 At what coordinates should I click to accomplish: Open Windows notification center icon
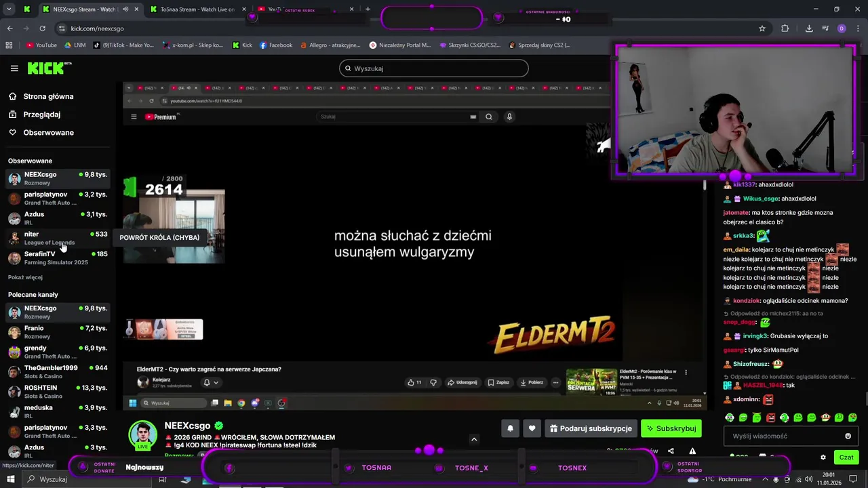coord(853,479)
